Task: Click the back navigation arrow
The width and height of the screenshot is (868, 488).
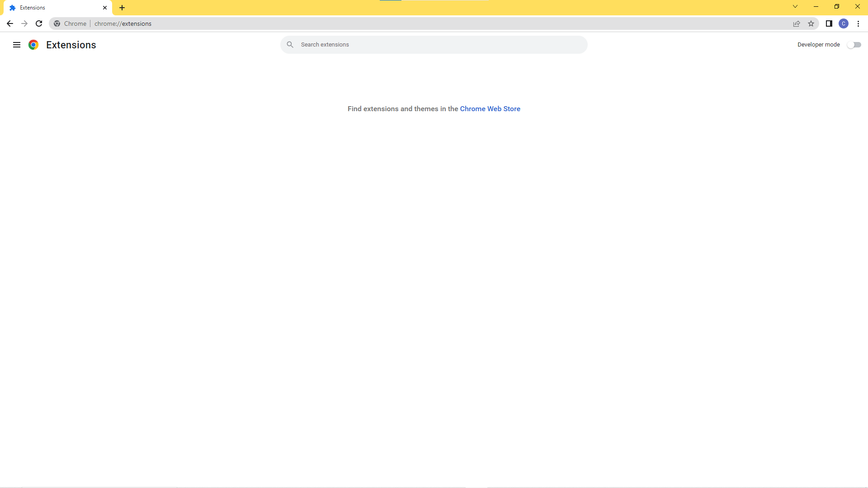Action: point(10,23)
